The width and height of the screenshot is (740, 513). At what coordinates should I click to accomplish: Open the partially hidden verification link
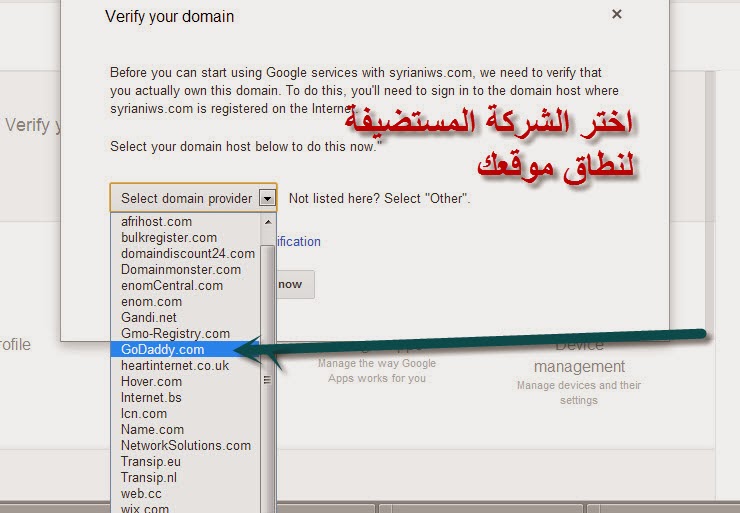tap(299, 242)
